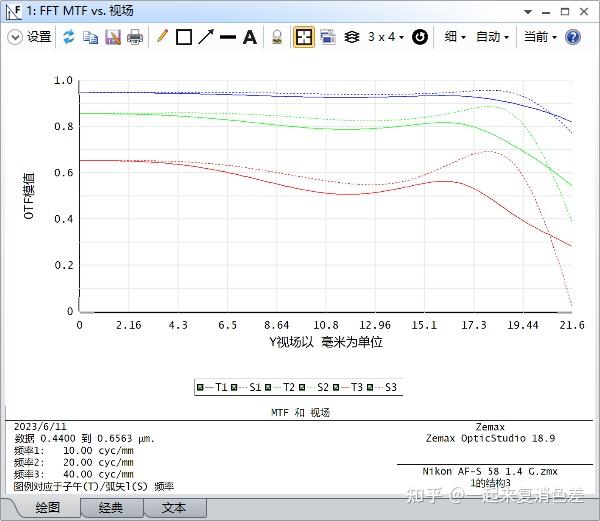
Task: Select the rectangle draw tool
Action: click(184, 37)
